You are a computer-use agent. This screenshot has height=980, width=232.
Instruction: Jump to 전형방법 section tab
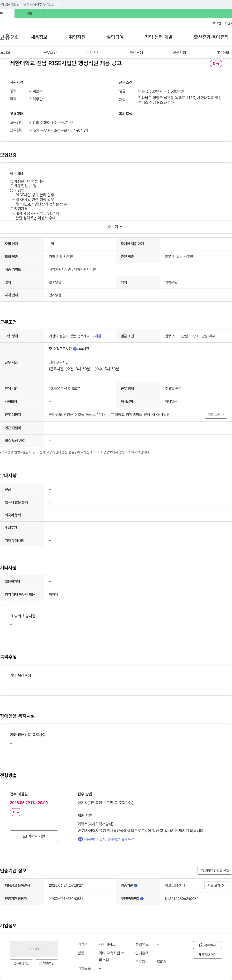point(179,53)
